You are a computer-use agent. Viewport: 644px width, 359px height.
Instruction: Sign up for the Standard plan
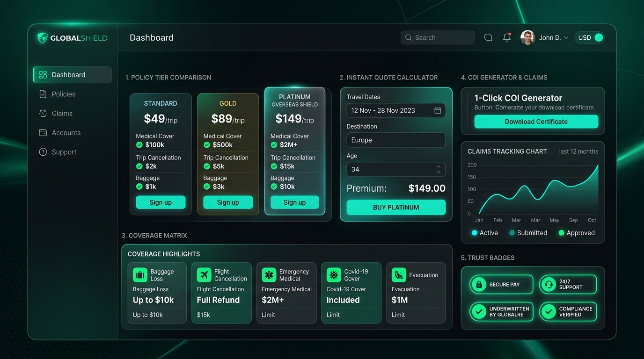(161, 202)
